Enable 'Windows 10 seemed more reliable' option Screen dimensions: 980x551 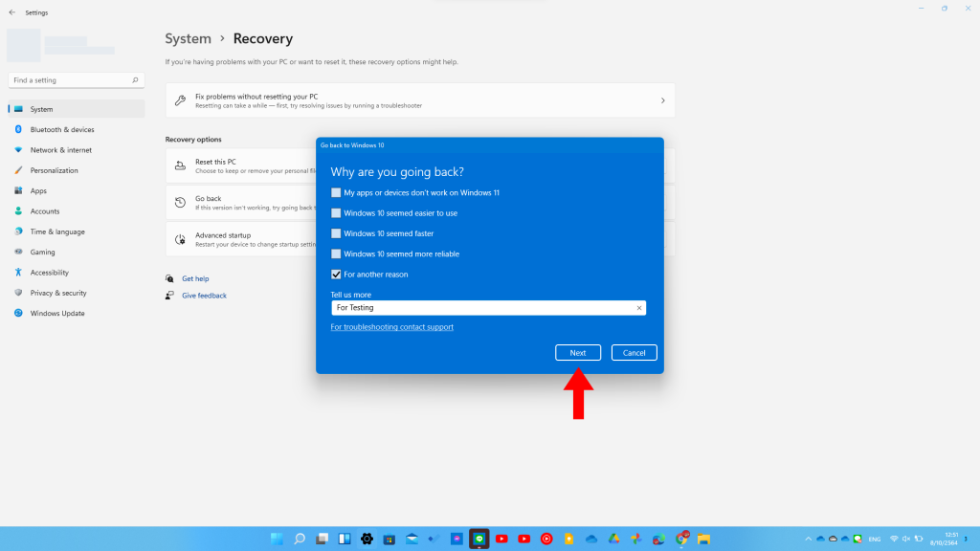click(336, 253)
